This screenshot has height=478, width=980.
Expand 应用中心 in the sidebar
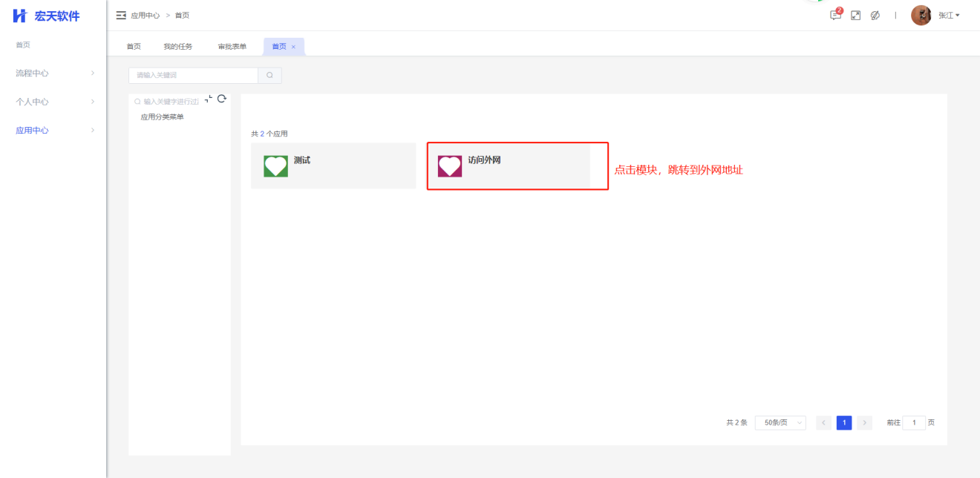coord(53,130)
